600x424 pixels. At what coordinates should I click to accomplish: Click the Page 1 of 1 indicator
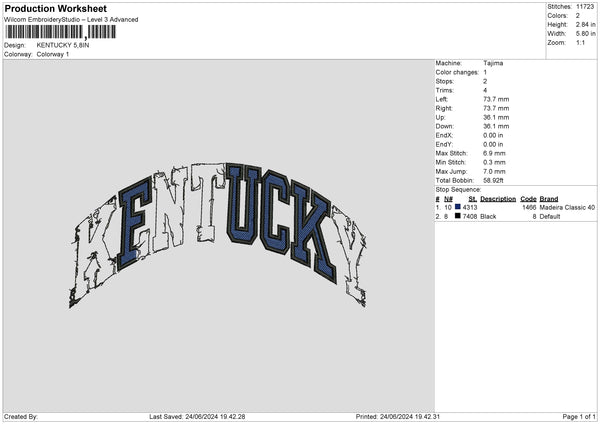579,416
